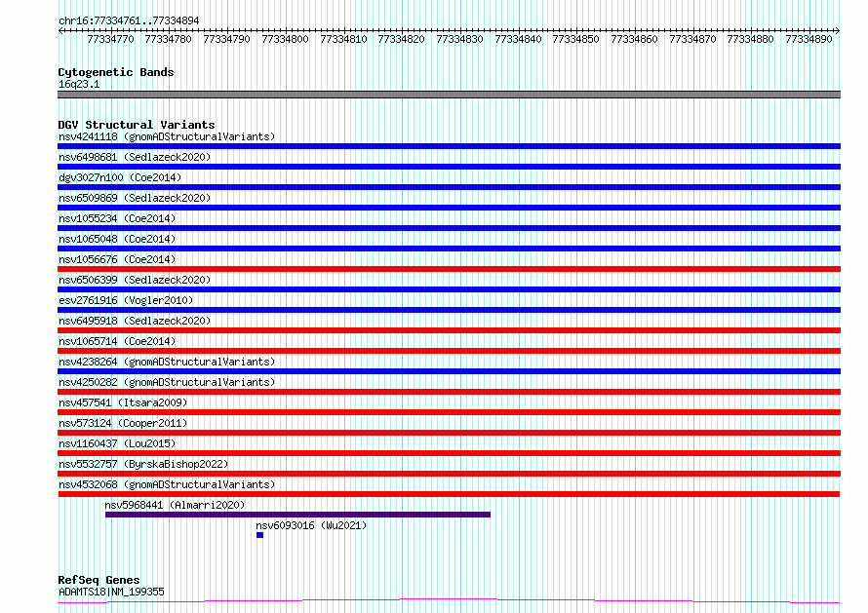
Task: Click the nsv4241118 (gnomADStructuralVariants) label
Action: [167, 136]
